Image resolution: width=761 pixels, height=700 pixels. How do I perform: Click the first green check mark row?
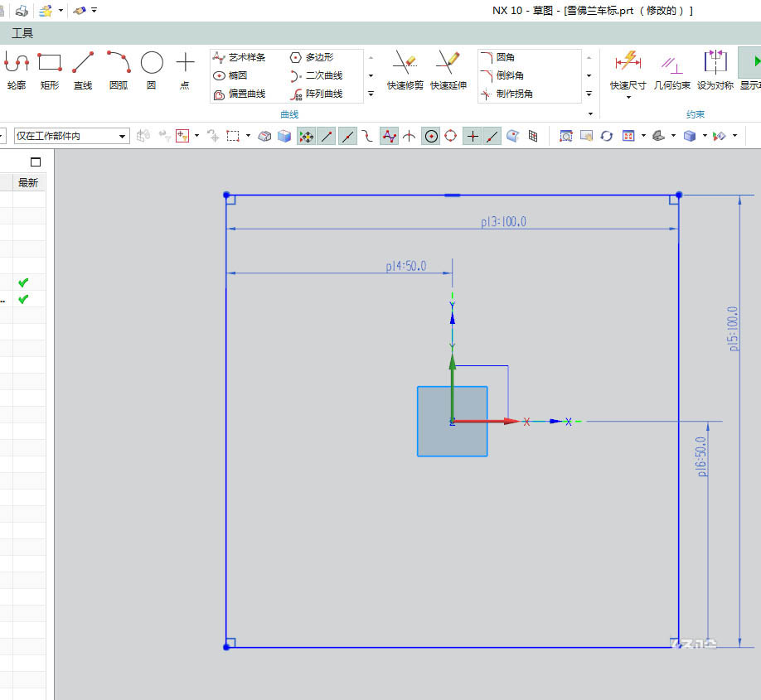23,282
